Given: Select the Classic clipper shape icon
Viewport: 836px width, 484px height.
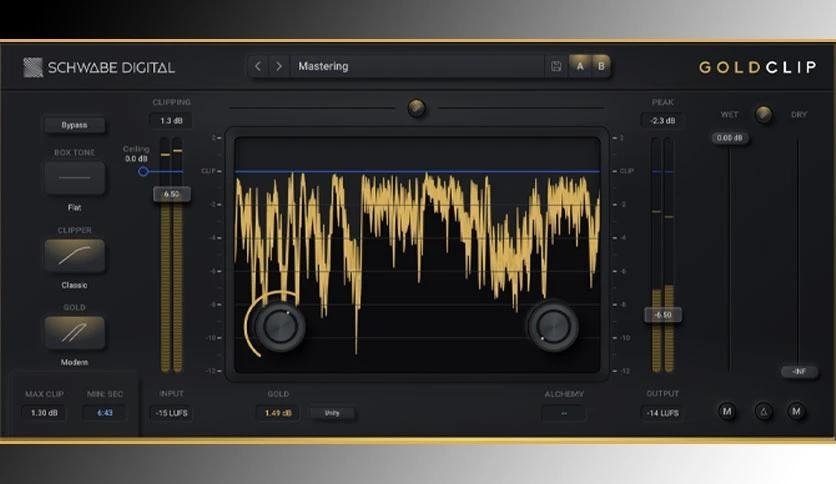Looking at the screenshot, I should (x=74, y=256).
